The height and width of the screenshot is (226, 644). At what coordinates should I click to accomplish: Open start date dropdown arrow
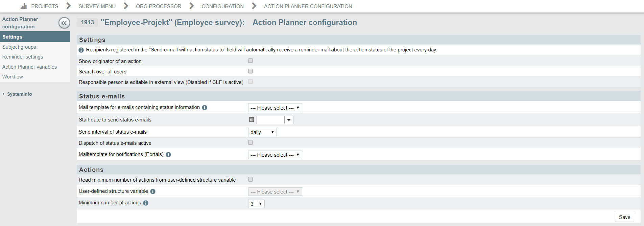point(289,120)
